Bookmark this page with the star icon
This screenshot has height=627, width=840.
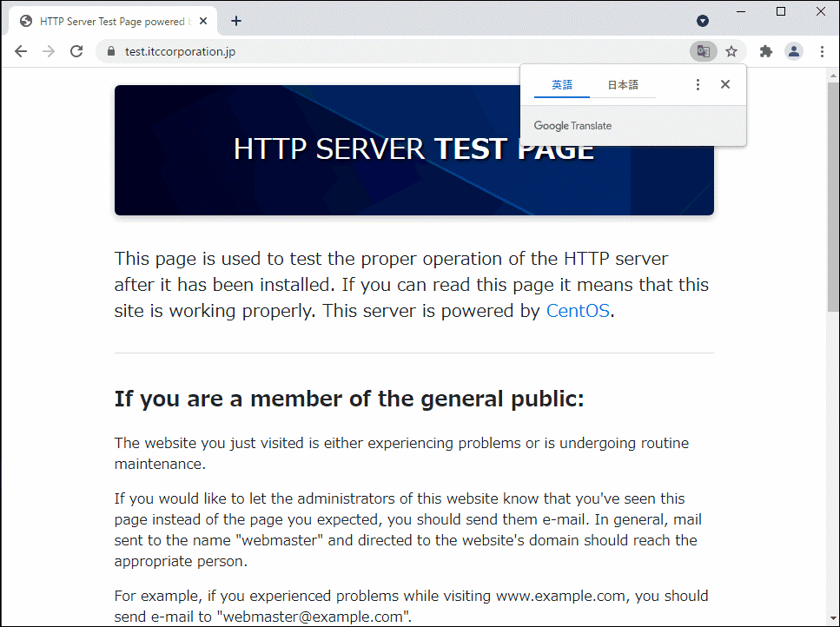pos(731,51)
